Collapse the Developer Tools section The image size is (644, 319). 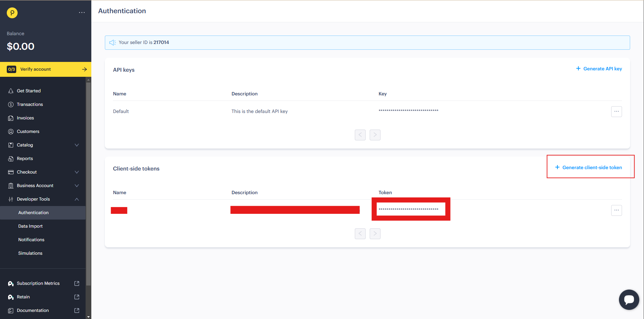[77, 199]
